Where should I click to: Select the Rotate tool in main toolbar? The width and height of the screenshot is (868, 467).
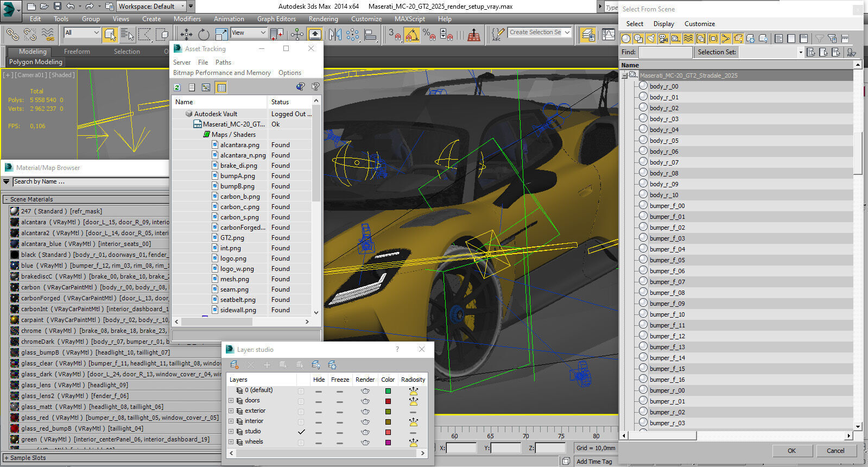pos(204,34)
